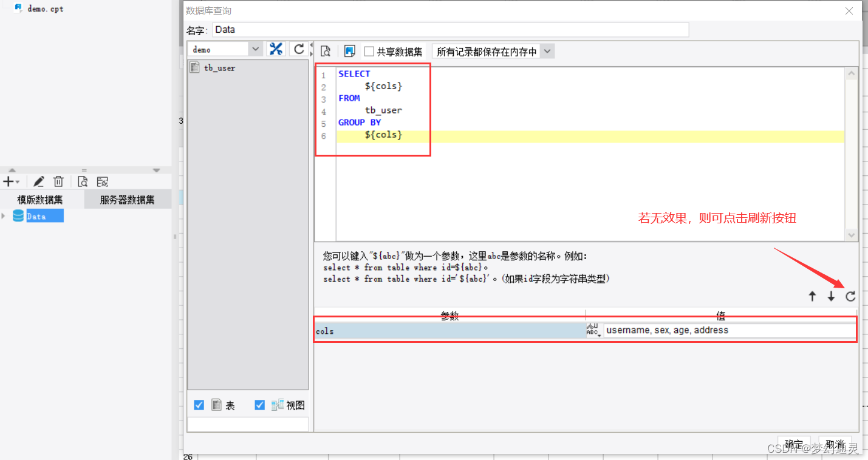Refresh parameters with the circular arrow button

tap(850, 296)
